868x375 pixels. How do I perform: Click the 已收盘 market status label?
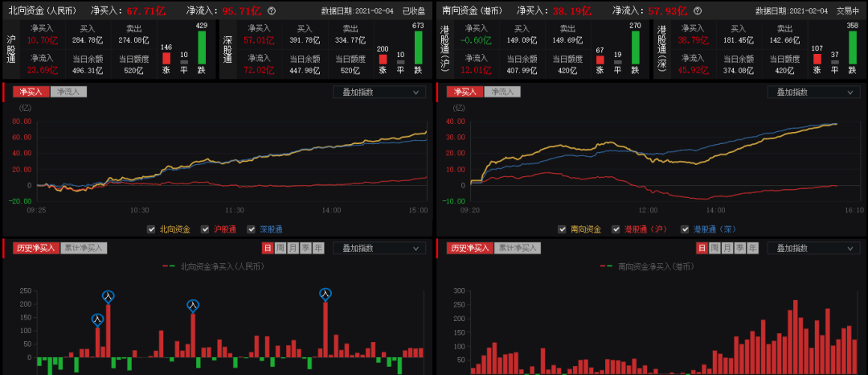[414, 11]
